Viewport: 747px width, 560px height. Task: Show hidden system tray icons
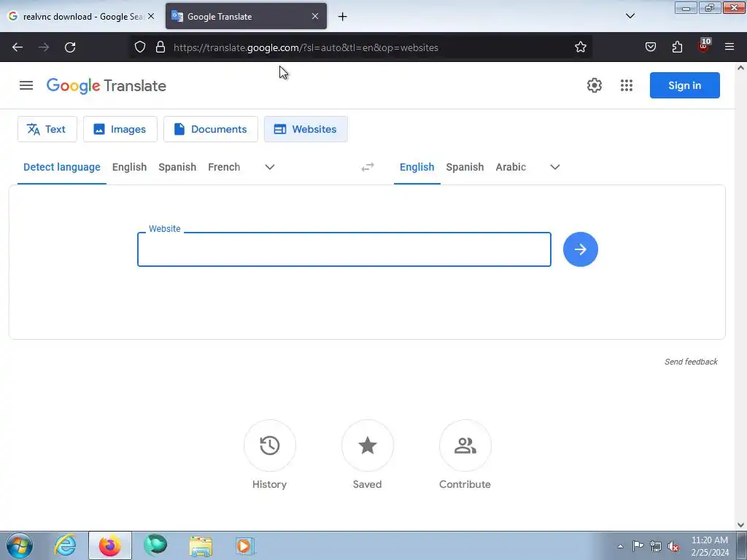(620, 546)
